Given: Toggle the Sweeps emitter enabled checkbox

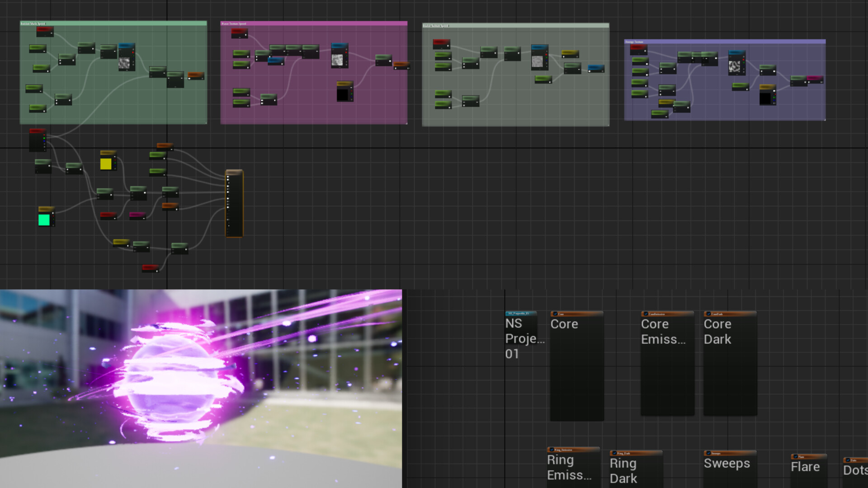Looking at the screenshot, I should (708, 454).
